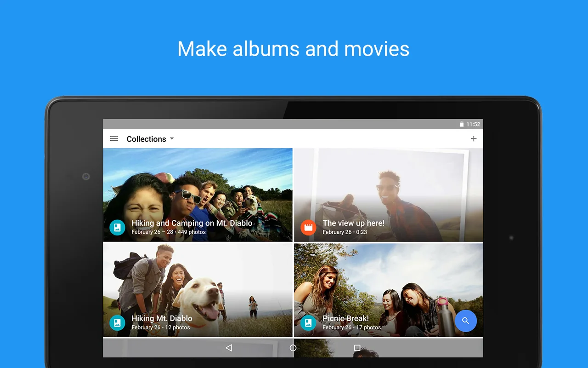Open the Hiking Mt. Diablo dog photo thumbnail

click(198, 285)
